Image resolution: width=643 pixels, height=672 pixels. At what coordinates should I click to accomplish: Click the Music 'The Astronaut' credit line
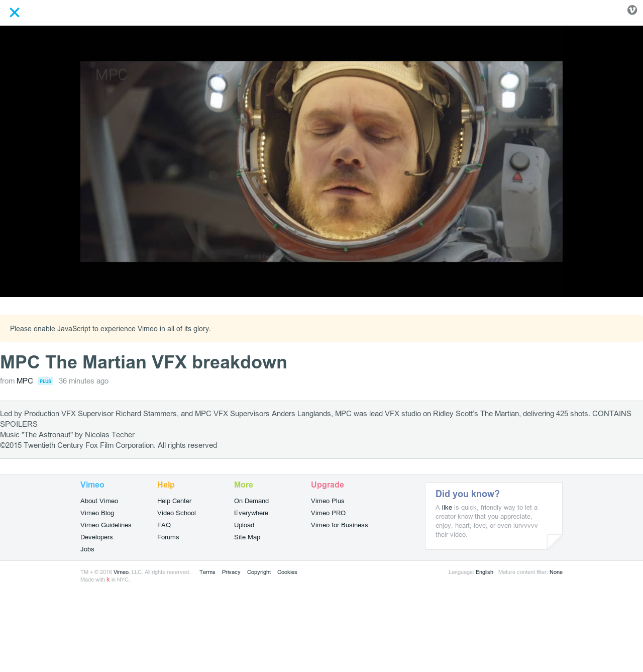point(67,435)
